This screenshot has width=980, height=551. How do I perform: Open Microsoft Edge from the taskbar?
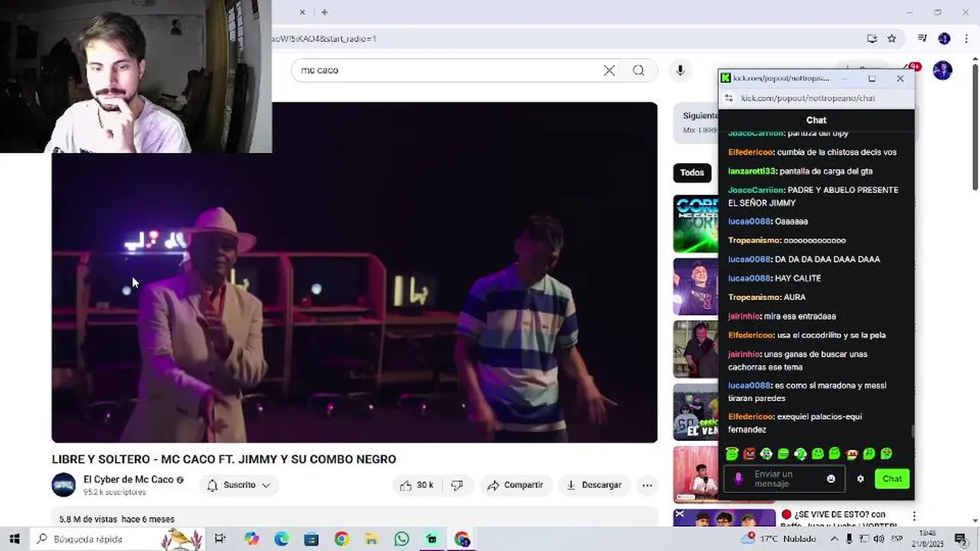[x=281, y=539]
